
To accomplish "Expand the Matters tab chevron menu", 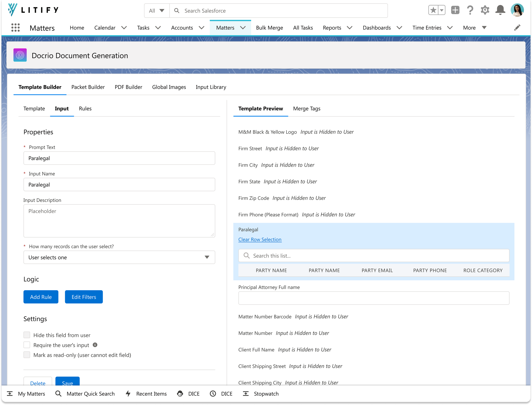I will pyautogui.click(x=243, y=28).
